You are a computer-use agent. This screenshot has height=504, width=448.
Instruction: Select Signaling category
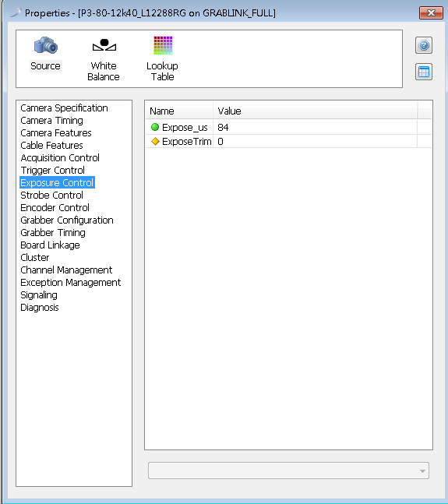39,295
